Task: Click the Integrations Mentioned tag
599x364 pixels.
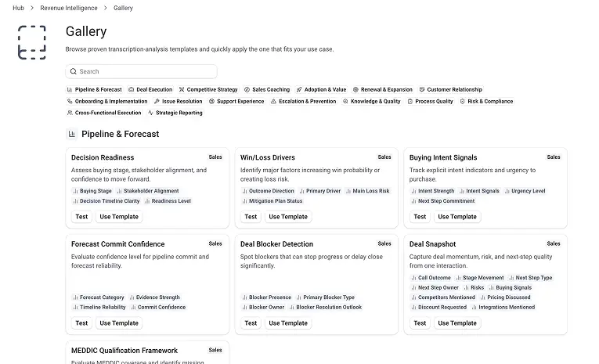Action: pos(503,307)
